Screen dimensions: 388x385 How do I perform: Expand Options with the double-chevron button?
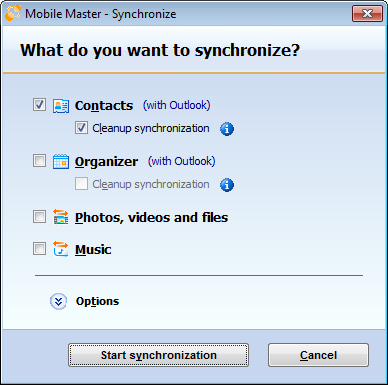[x=58, y=302]
